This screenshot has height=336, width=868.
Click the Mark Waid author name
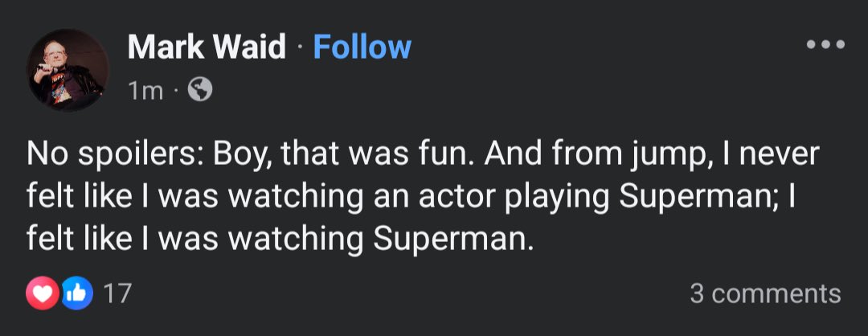pos(206,47)
